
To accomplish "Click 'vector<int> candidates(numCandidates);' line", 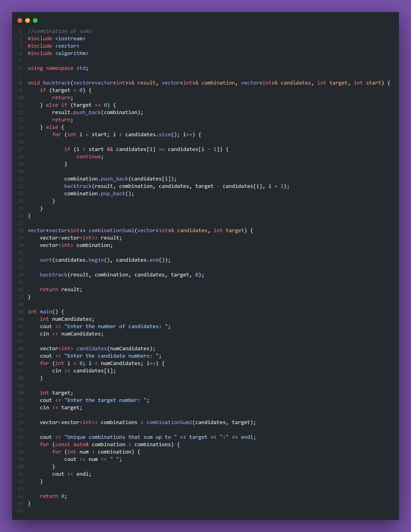I will click(x=98, y=348).
